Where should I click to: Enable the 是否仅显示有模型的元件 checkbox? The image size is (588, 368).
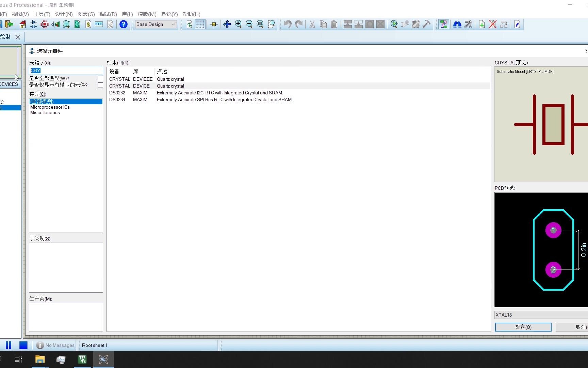pyautogui.click(x=100, y=85)
